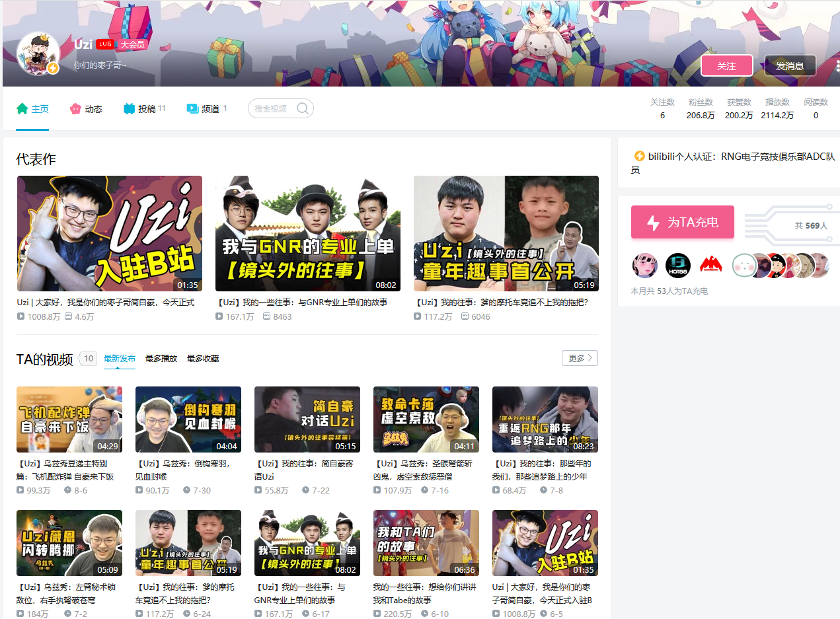Image resolution: width=840 pixels, height=619 pixels.
Task: Open featured thumbnail 童年趣事首公开 05:19
Action: pyautogui.click(x=506, y=233)
